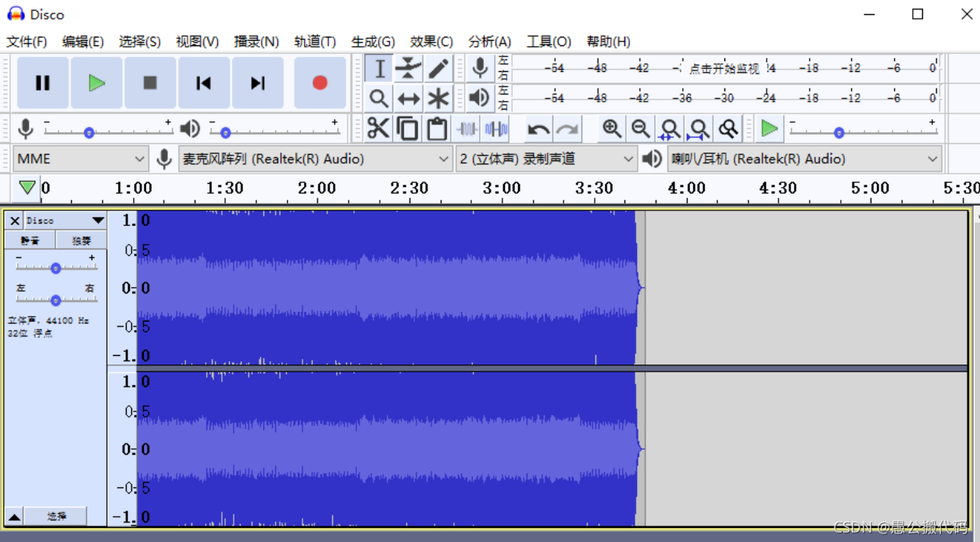Start recording with the red Record button
The height and width of the screenshot is (542, 980).
[320, 83]
